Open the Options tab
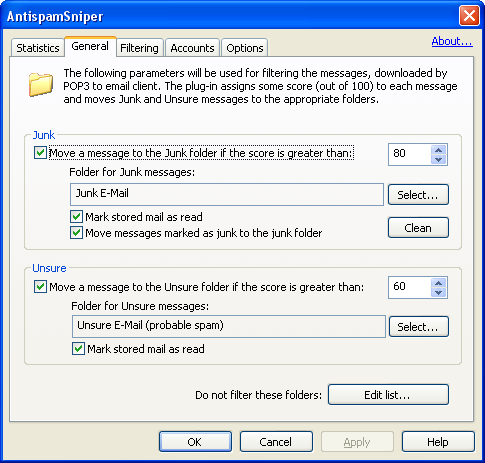The width and height of the screenshot is (485, 463). (x=245, y=48)
